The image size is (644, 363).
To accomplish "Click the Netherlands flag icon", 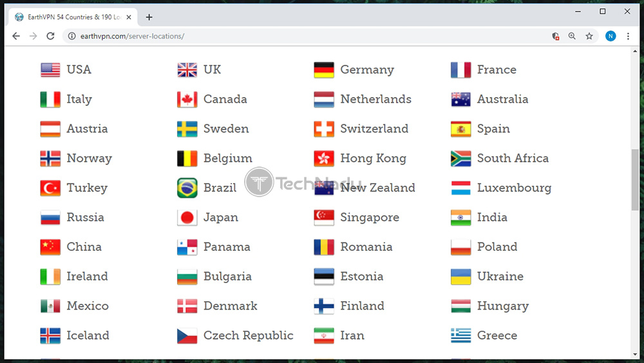I will click(324, 99).
